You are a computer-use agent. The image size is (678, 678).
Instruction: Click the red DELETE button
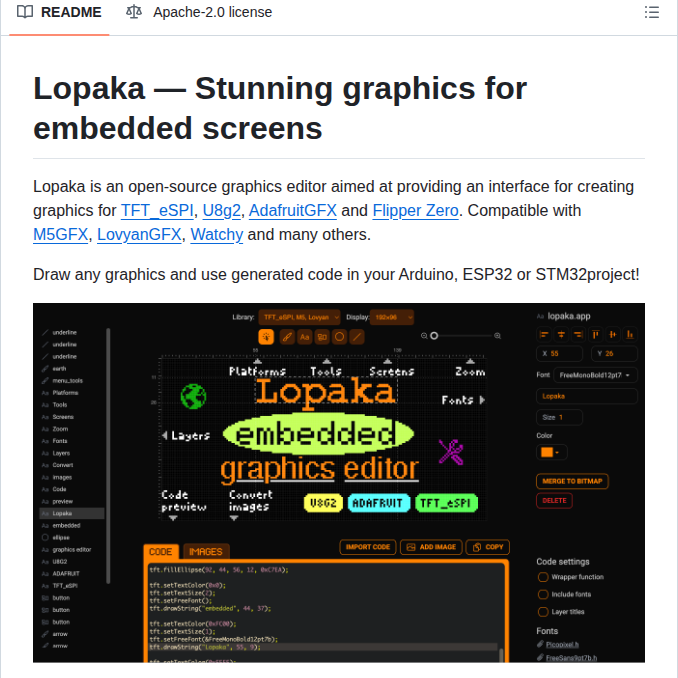(x=554, y=501)
